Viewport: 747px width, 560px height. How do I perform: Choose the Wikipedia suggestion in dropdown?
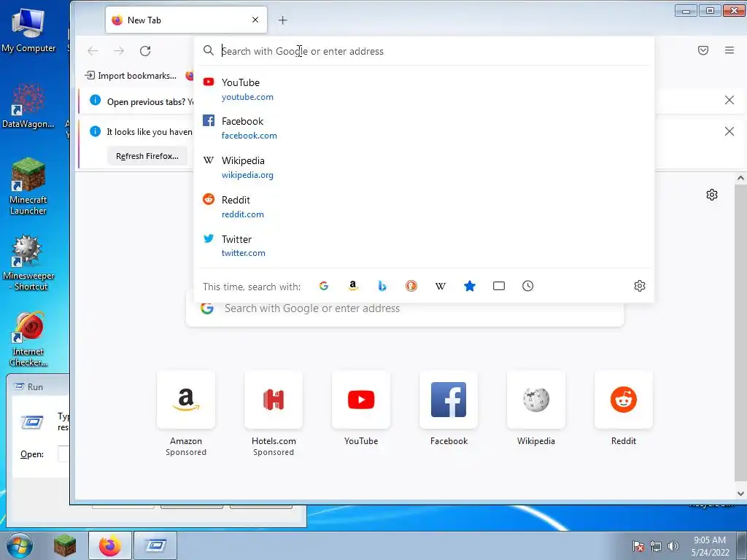pyautogui.click(x=424, y=168)
